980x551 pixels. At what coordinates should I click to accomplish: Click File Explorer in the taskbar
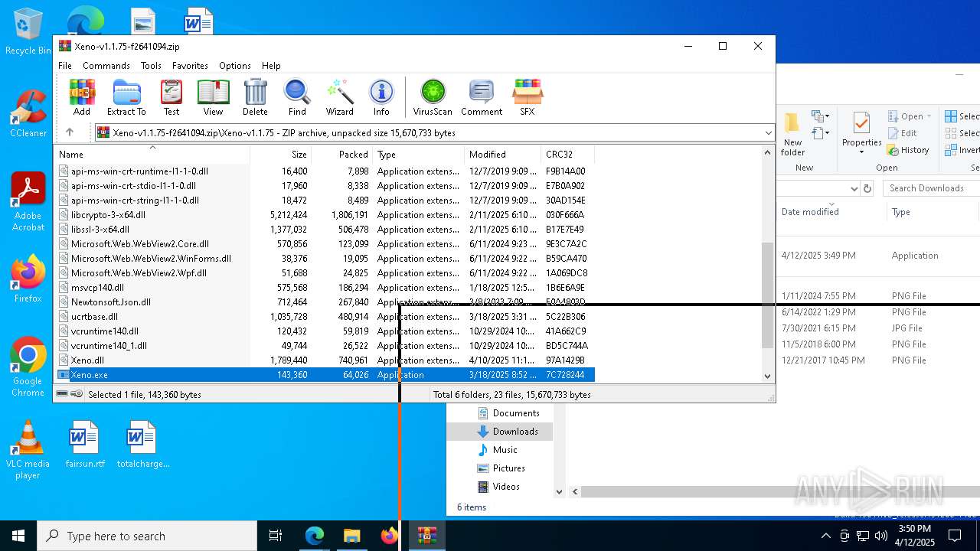tap(351, 536)
